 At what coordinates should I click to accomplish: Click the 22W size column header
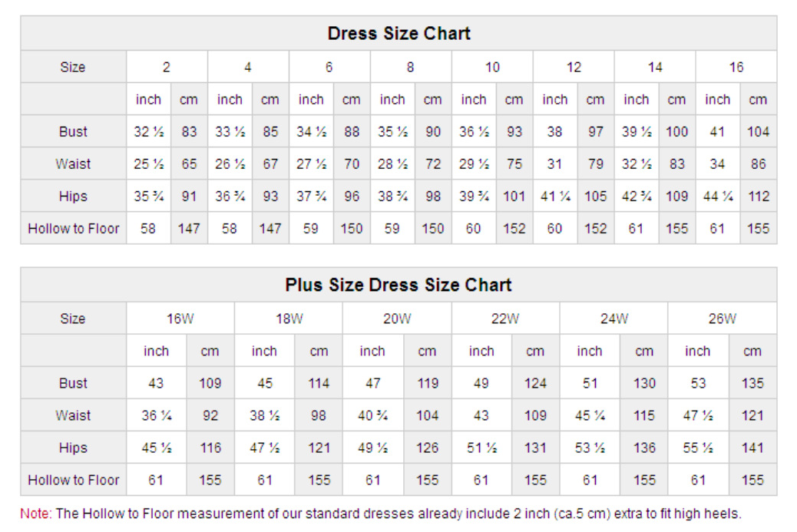pyautogui.click(x=505, y=319)
